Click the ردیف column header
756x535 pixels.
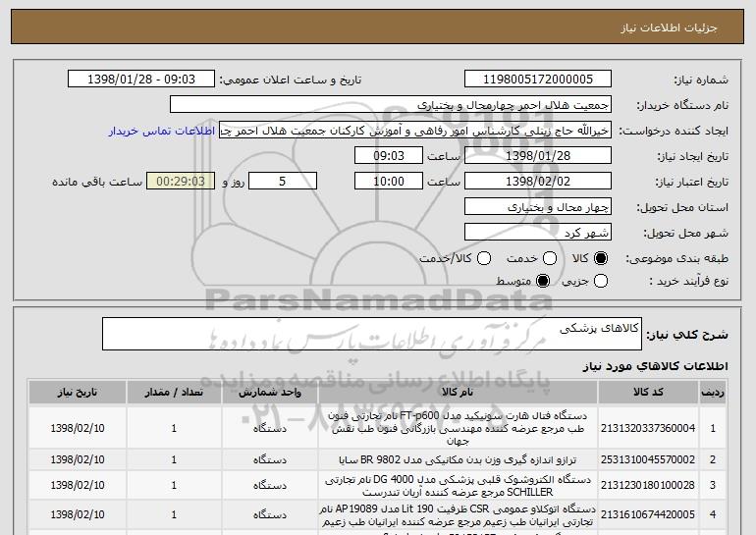(x=713, y=393)
